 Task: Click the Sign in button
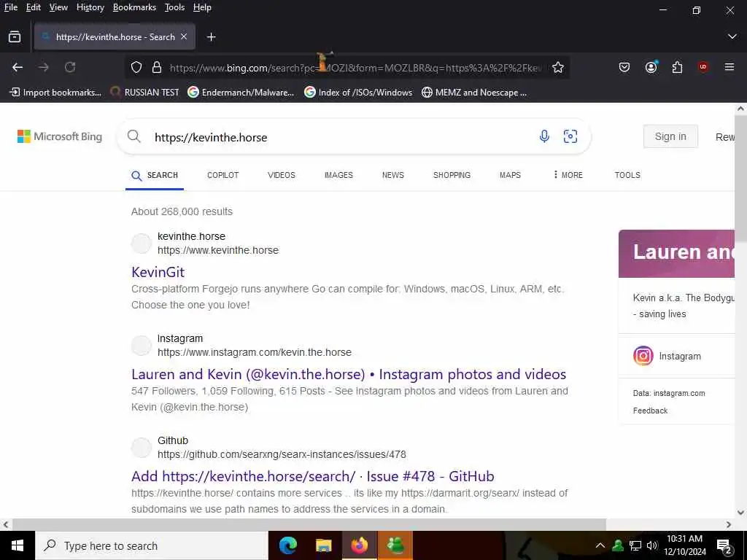670,136
